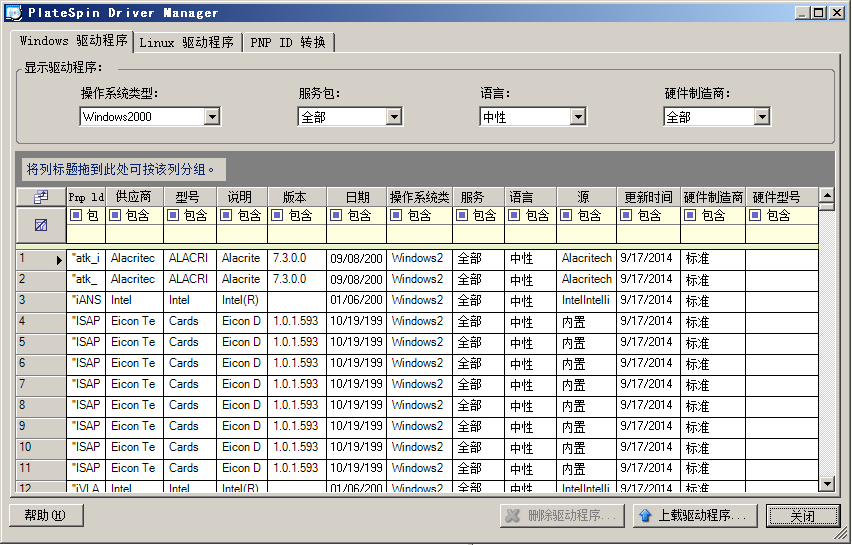Click the 上载驱动程序 button

pyautogui.click(x=693, y=516)
